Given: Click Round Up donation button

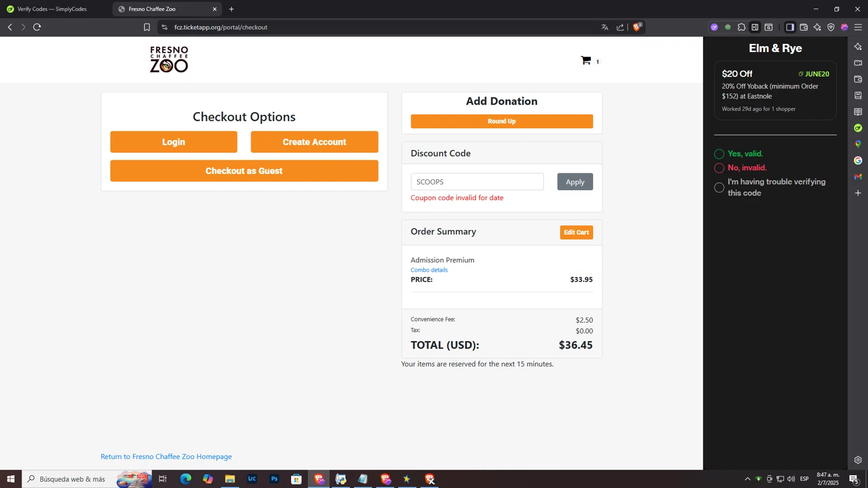Looking at the screenshot, I should (502, 121).
